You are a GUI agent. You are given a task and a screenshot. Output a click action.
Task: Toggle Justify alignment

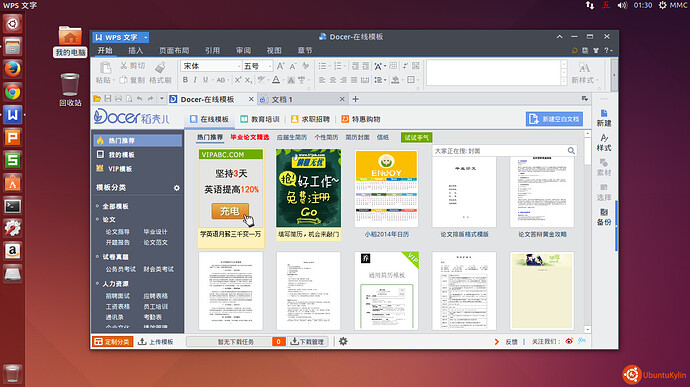coord(354,80)
